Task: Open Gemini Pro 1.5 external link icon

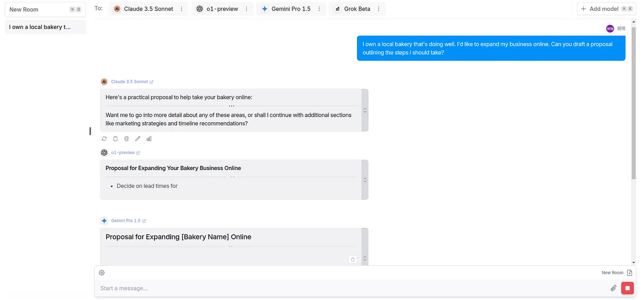Action: tap(144, 221)
